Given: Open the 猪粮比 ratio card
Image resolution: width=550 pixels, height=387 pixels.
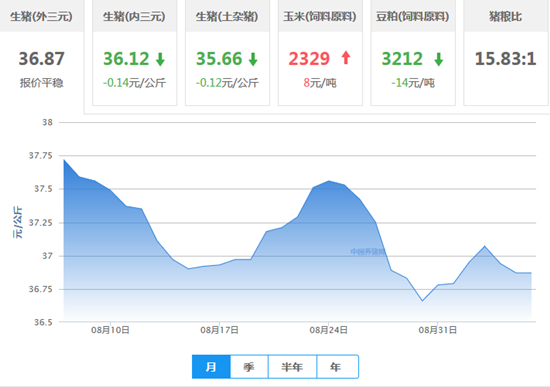Looking at the screenshot, I should 506,53.
